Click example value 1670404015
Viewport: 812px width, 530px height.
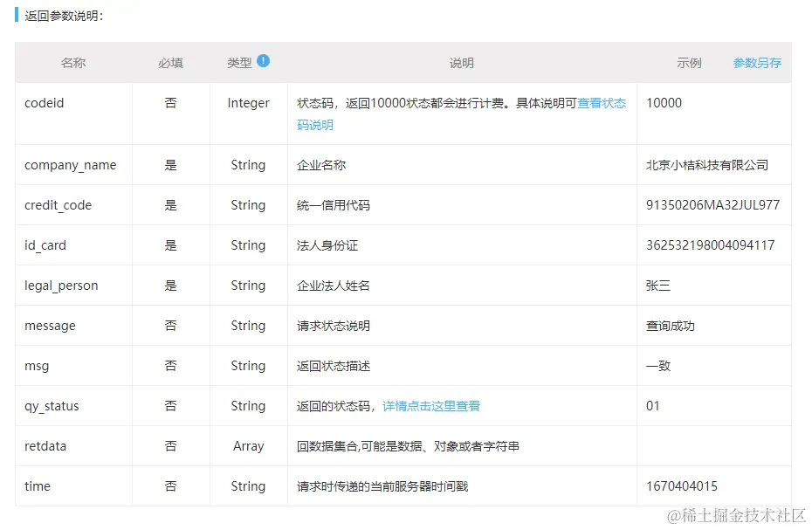click(x=682, y=486)
